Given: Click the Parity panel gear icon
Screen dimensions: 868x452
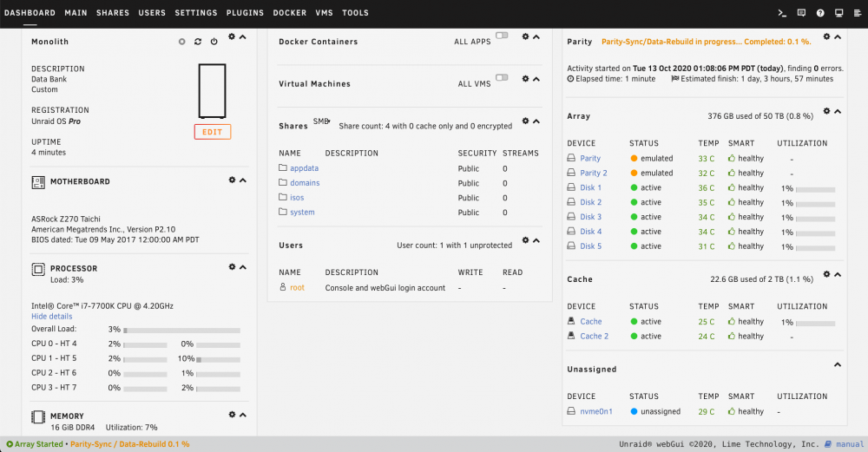Looking at the screenshot, I should tap(826, 36).
